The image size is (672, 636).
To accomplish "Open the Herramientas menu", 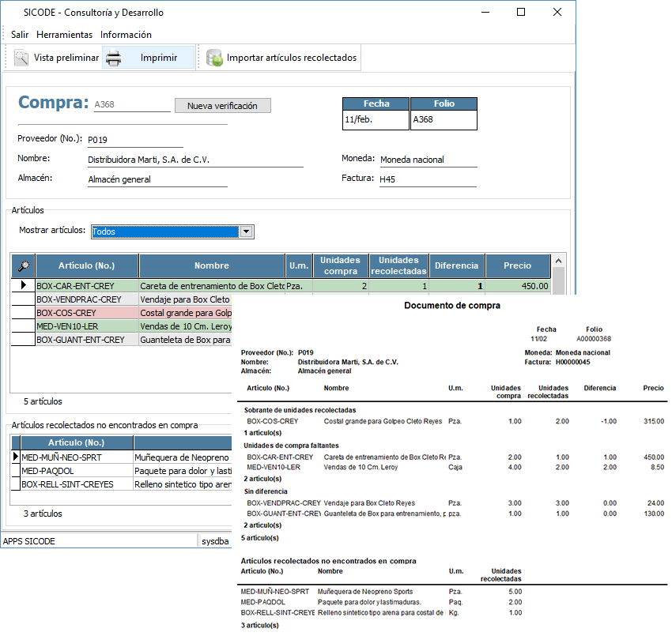I will coord(64,35).
